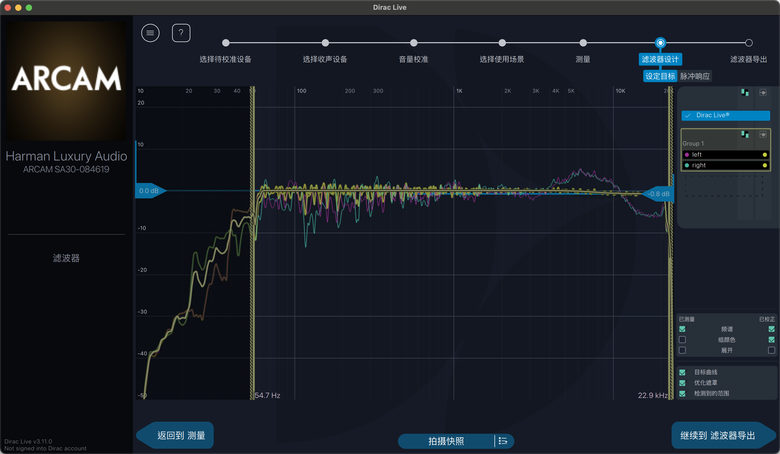Toggle 检测到的范围 checkbox
Screen dimensions: 780x454
tap(682, 393)
